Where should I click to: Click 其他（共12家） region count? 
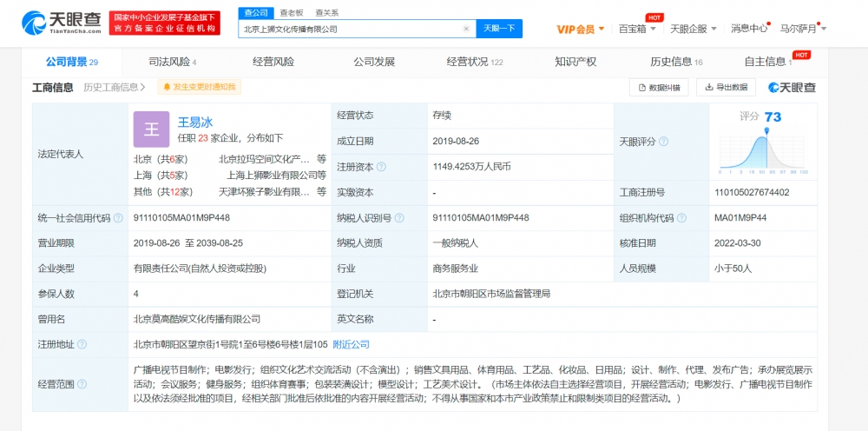163,192
